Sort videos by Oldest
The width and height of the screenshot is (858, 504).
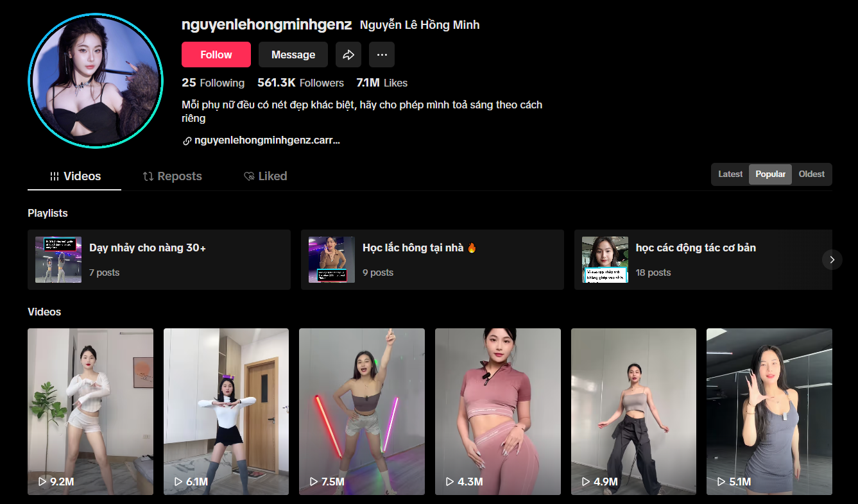[811, 174]
